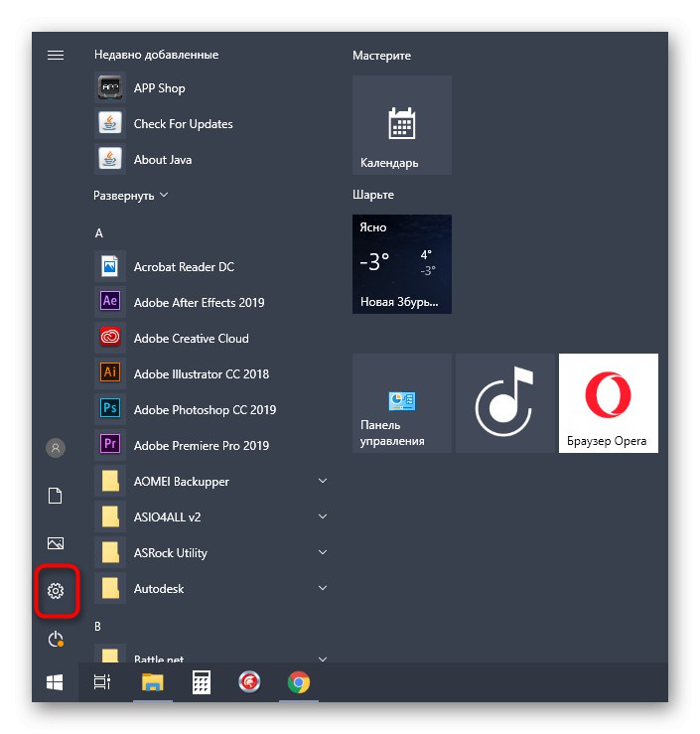700x734 pixels.
Task: Open Calculator from the taskbar
Action: click(x=202, y=682)
